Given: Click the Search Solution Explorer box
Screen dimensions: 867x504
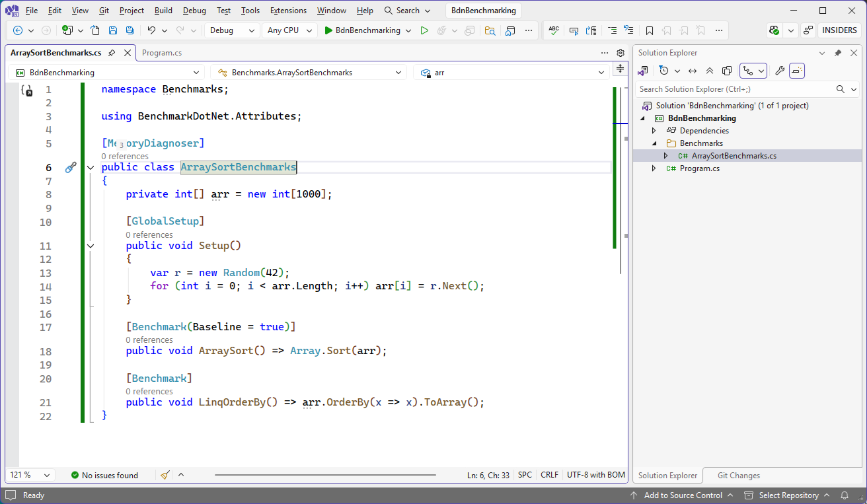Looking at the screenshot, I should click(x=727, y=89).
